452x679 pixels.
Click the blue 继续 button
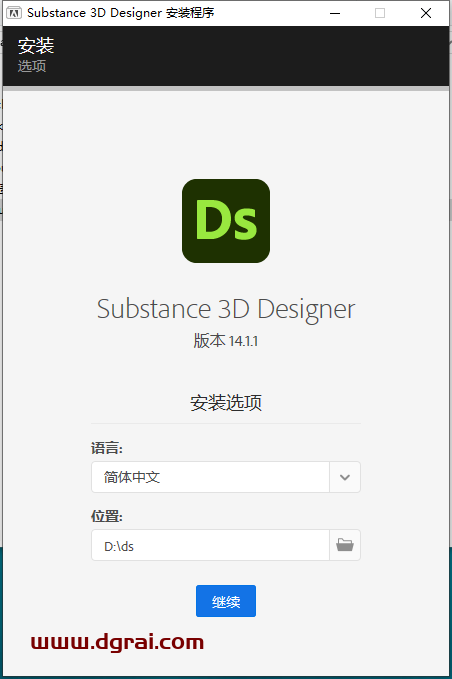pyautogui.click(x=226, y=601)
